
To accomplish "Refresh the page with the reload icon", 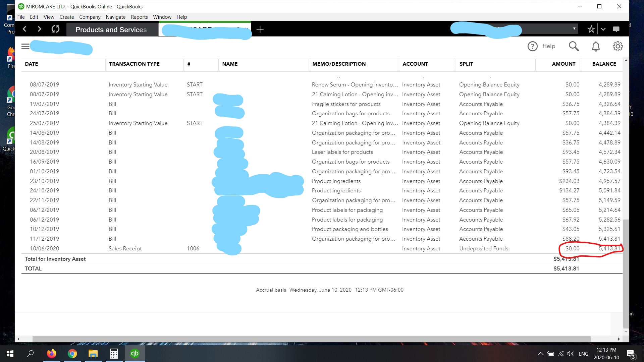I will pos(55,29).
